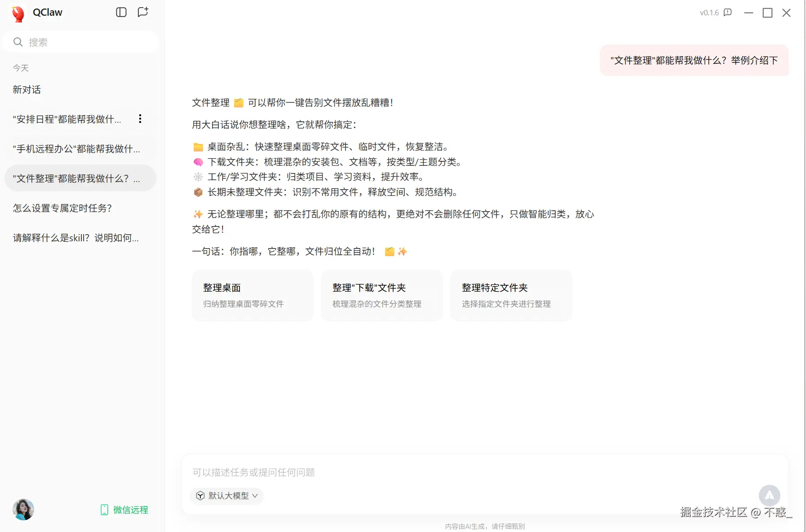Click the "长期未整理文件夹" bullet line
Image resolution: width=806 pixels, height=532 pixels.
325,192
